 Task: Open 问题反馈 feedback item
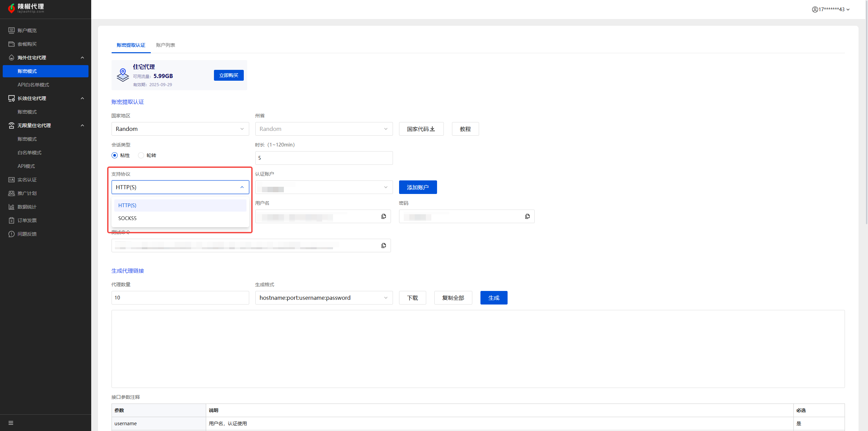tap(27, 234)
